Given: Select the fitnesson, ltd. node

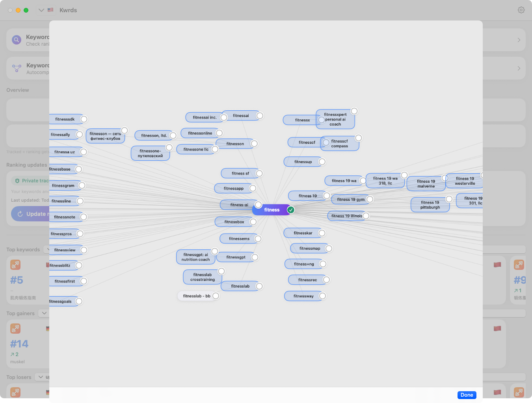Looking at the screenshot, I should tap(154, 136).
